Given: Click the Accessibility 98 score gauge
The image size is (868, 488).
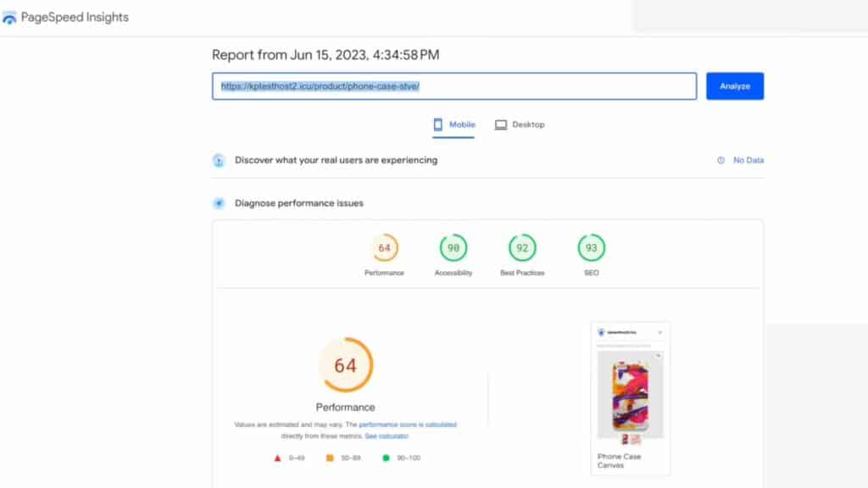Looking at the screenshot, I should point(453,248).
